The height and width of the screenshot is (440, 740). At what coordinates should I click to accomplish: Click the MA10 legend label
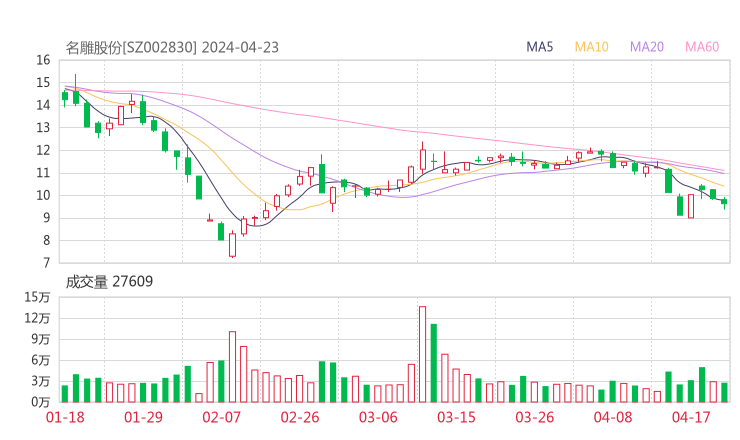(x=591, y=47)
